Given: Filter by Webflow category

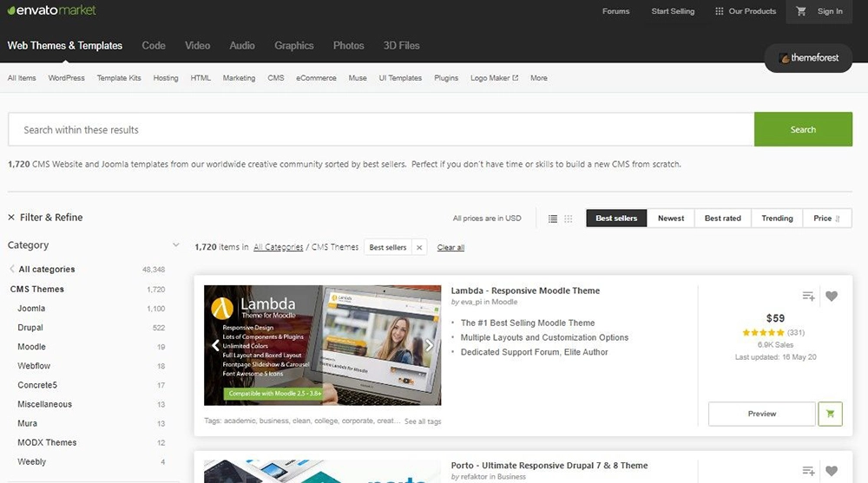Looking at the screenshot, I should 34,366.
